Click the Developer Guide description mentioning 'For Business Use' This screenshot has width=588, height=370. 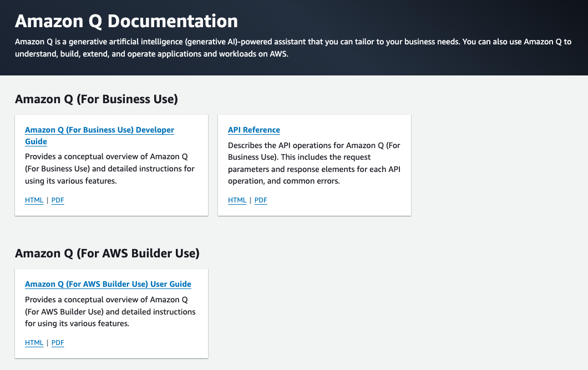[x=110, y=169]
